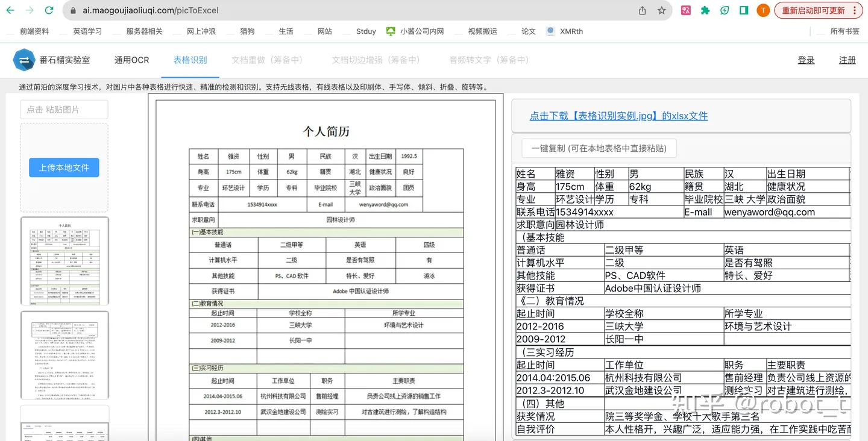The image size is (868, 441).
Task: Reload the page with the refresh icon
Action: pyautogui.click(x=49, y=10)
